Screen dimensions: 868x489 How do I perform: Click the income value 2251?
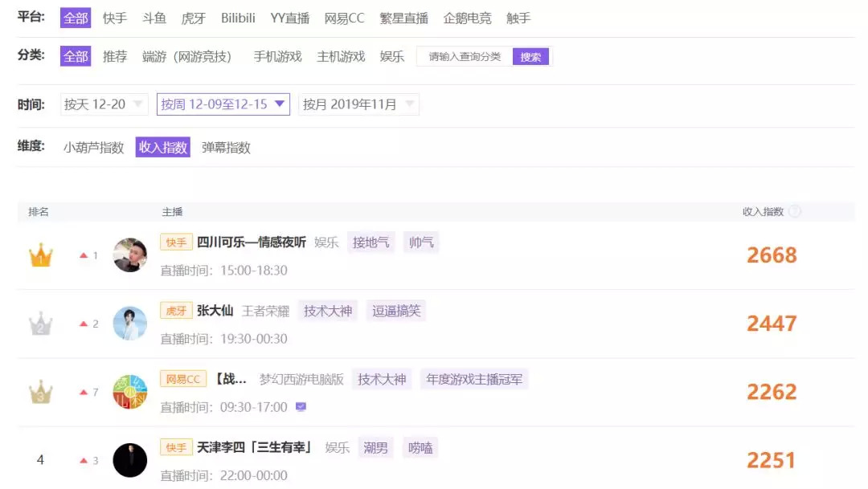click(771, 460)
